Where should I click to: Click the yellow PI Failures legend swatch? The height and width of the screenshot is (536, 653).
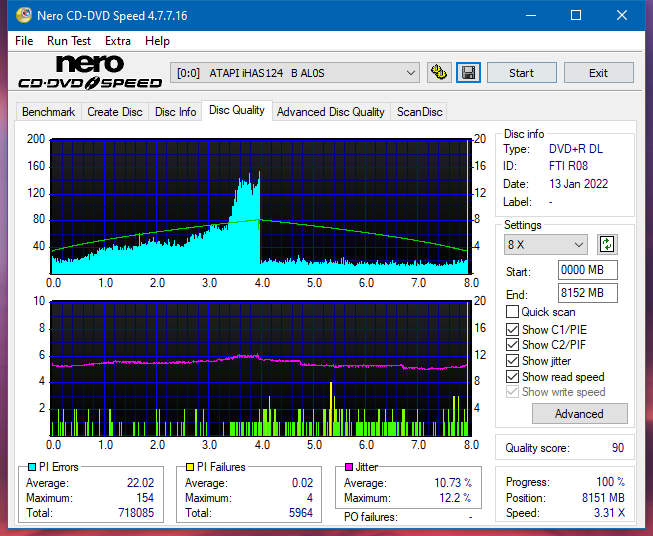point(190,467)
